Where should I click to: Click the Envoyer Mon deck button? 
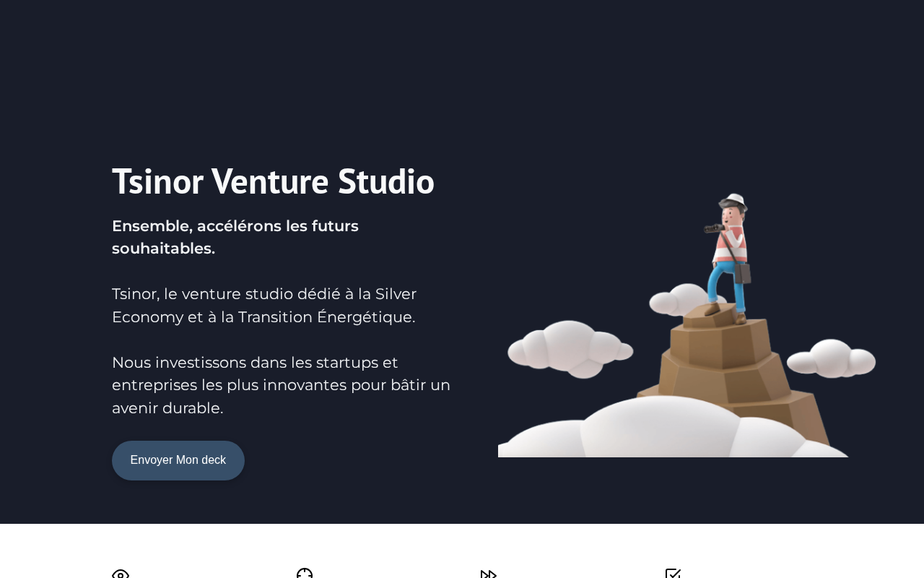(178, 460)
